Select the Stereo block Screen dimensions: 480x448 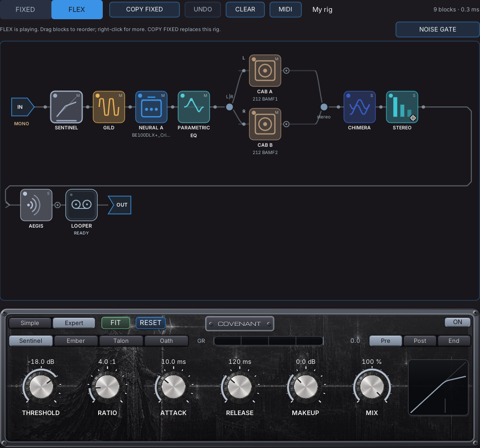[x=402, y=107]
